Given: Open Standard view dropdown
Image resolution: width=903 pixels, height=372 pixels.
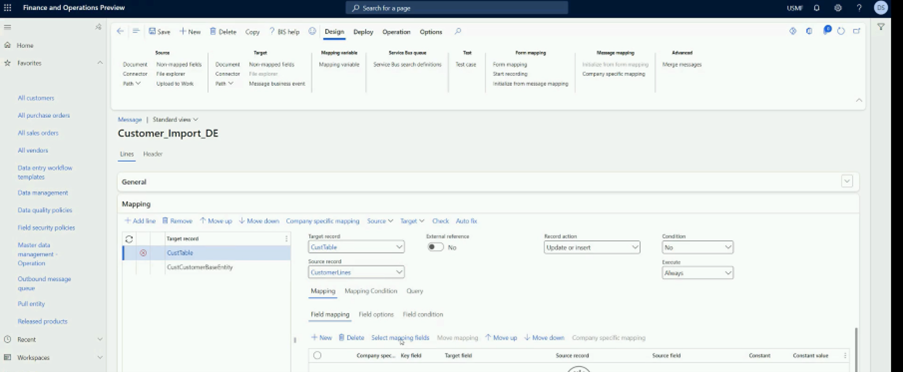Looking at the screenshot, I should [175, 120].
